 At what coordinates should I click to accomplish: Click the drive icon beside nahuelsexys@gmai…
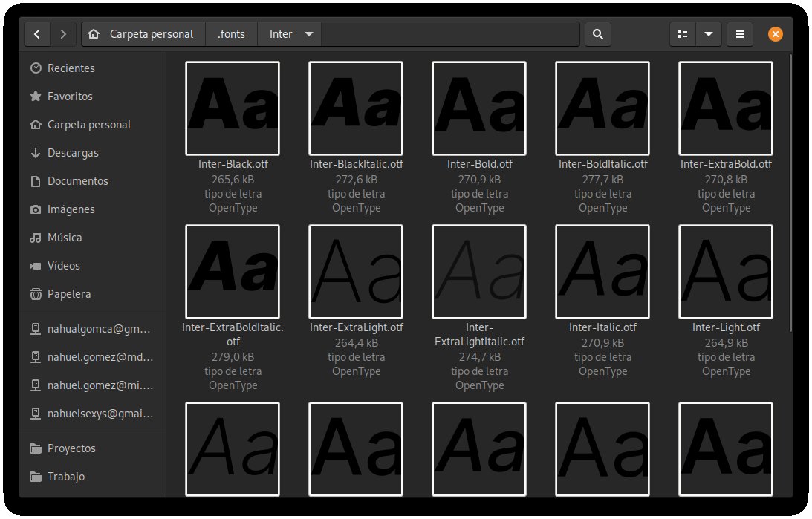(36, 414)
